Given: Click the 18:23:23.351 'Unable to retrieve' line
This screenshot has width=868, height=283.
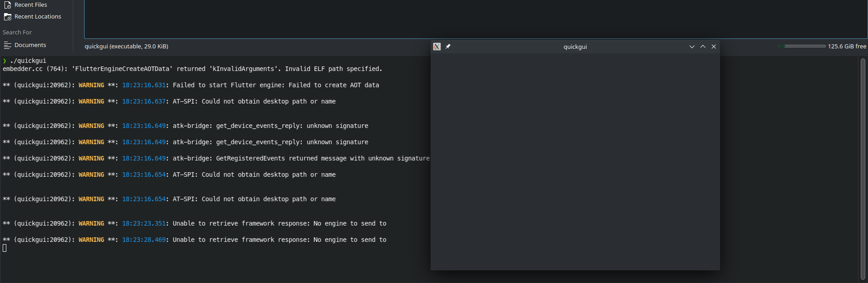Looking at the screenshot, I should pyautogui.click(x=194, y=223).
